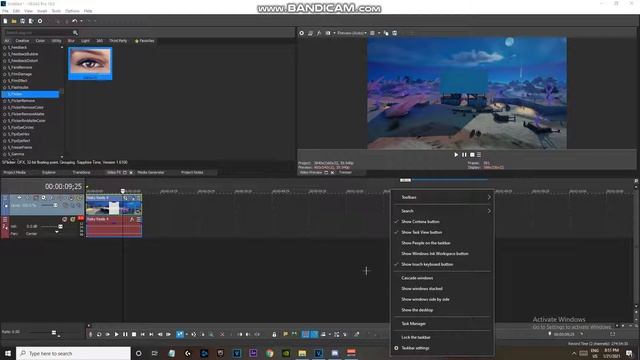The image size is (640, 360).
Task: Undo the last action with the arrow icon
Action: (74, 21)
